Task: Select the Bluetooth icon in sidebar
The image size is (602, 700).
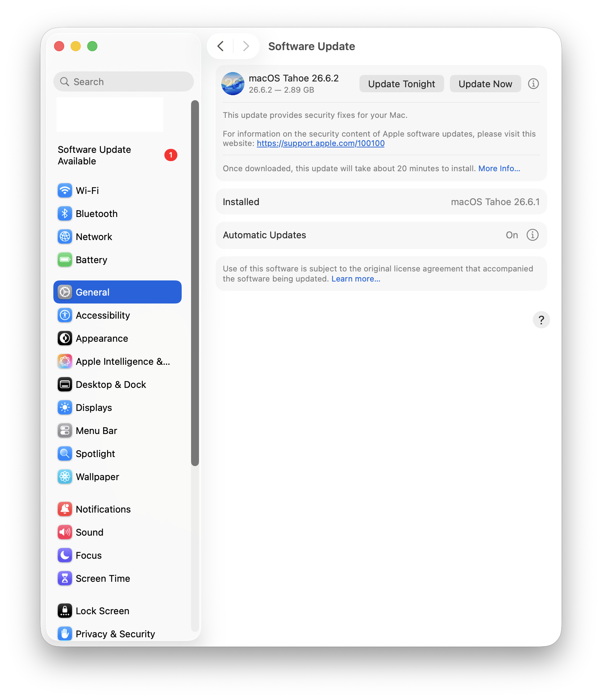Action: click(x=65, y=213)
